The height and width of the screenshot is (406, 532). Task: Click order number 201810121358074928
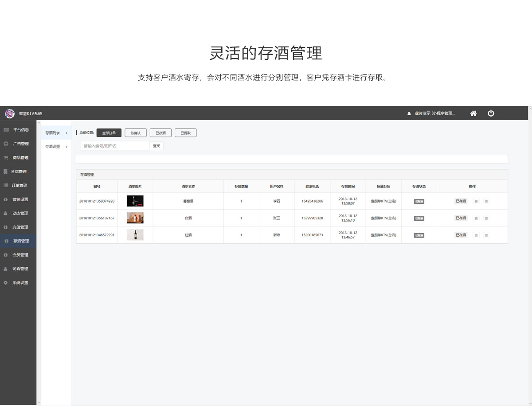[x=97, y=201]
